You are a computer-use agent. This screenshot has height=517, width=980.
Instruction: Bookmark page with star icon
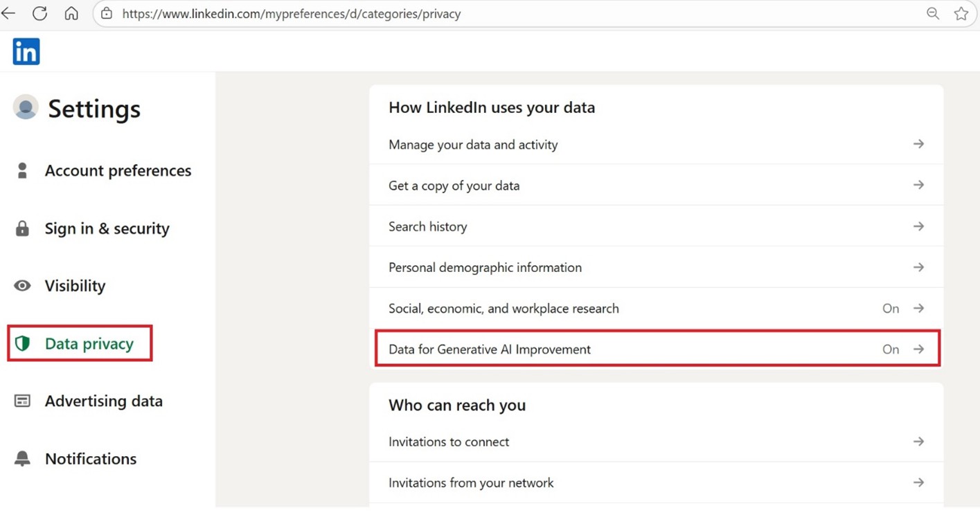tap(961, 14)
